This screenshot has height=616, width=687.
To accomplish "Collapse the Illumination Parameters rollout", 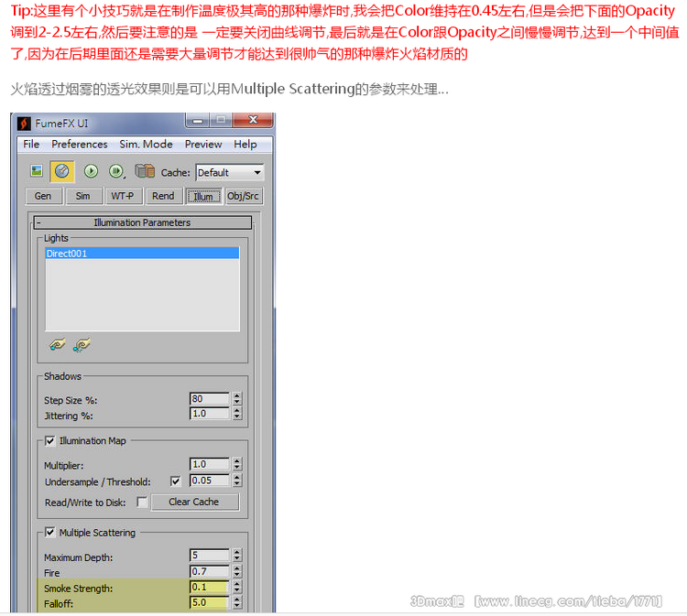I will (142, 222).
